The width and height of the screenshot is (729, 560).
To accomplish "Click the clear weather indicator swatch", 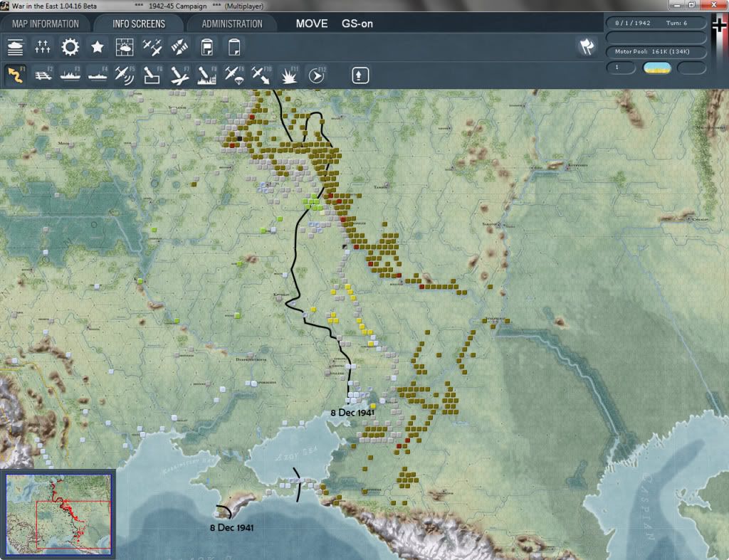I will (x=656, y=68).
